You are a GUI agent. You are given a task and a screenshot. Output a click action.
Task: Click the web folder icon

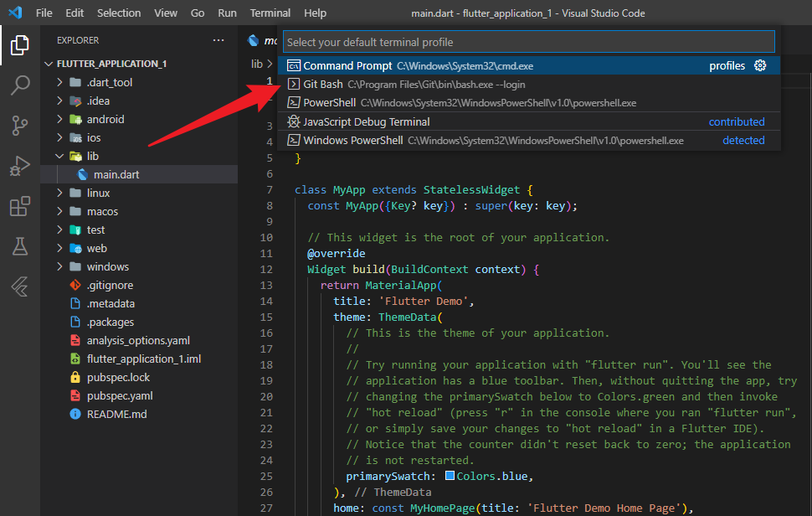(75, 248)
